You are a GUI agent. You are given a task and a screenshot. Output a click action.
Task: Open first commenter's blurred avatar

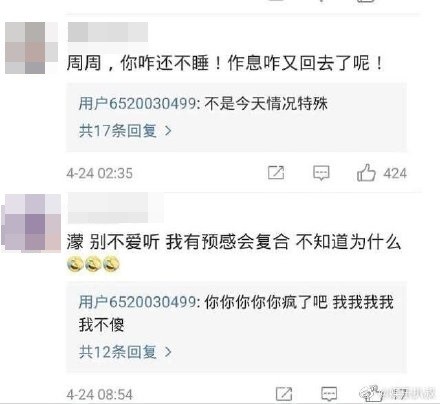pyautogui.click(x=31, y=48)
